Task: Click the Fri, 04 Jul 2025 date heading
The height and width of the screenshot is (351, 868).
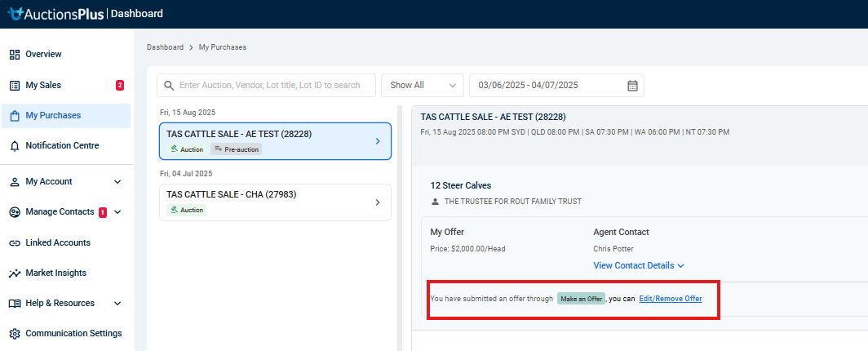Action: (185, 173)
